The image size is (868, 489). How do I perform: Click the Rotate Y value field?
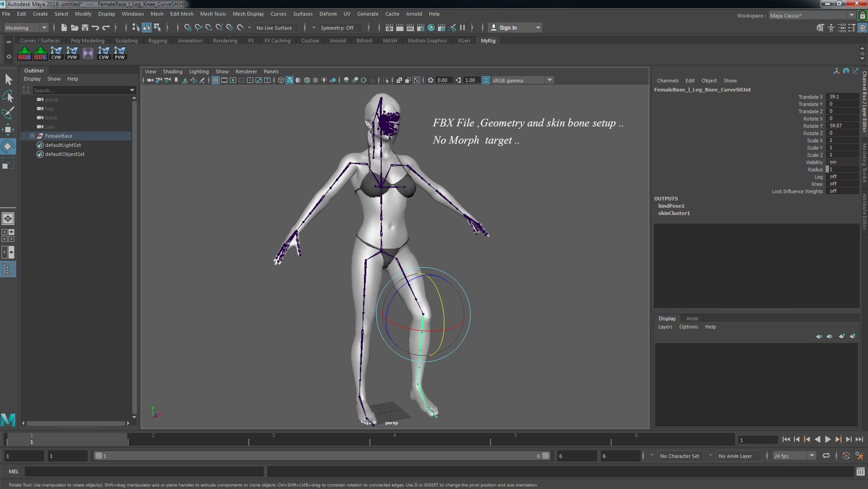pyautogui.click(x=842, y=126)
